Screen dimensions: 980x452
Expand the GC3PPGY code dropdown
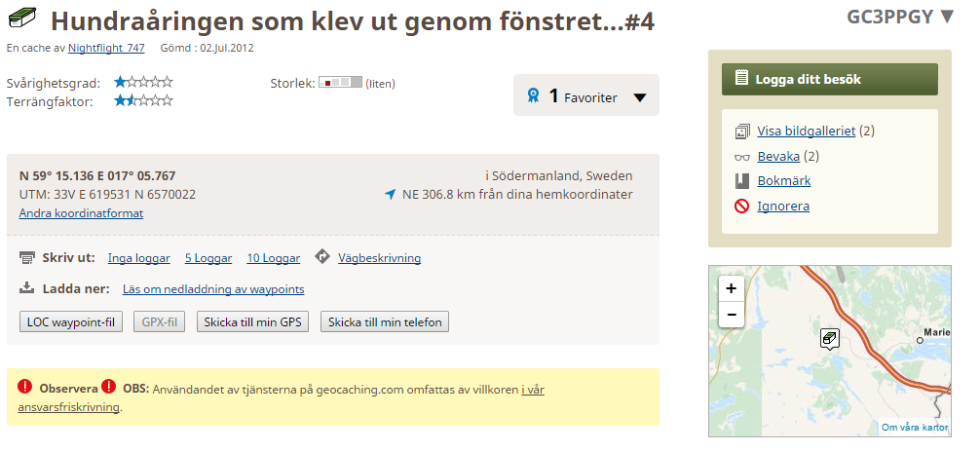[x=947, y=17]
